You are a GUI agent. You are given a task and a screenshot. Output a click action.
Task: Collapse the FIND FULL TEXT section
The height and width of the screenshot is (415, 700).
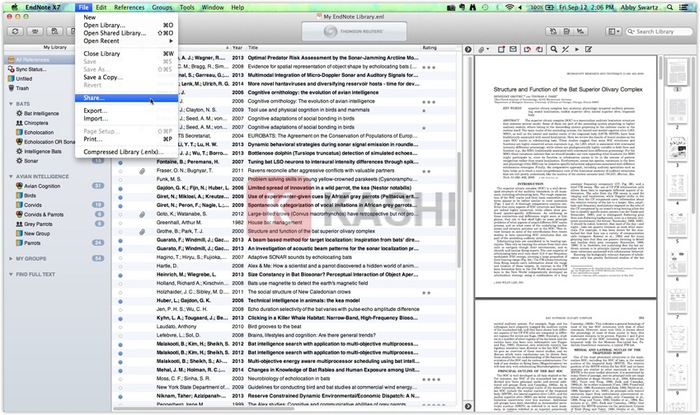pyautogui.click(x=11, y=274)
